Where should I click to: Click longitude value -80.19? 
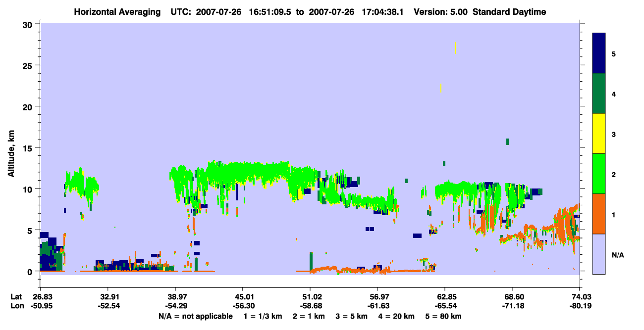[580, 306]
